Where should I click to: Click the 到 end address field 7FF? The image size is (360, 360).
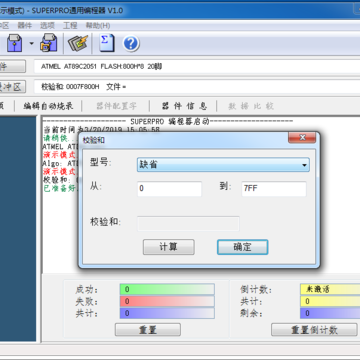pyautogui.click(x=274, y=189)
